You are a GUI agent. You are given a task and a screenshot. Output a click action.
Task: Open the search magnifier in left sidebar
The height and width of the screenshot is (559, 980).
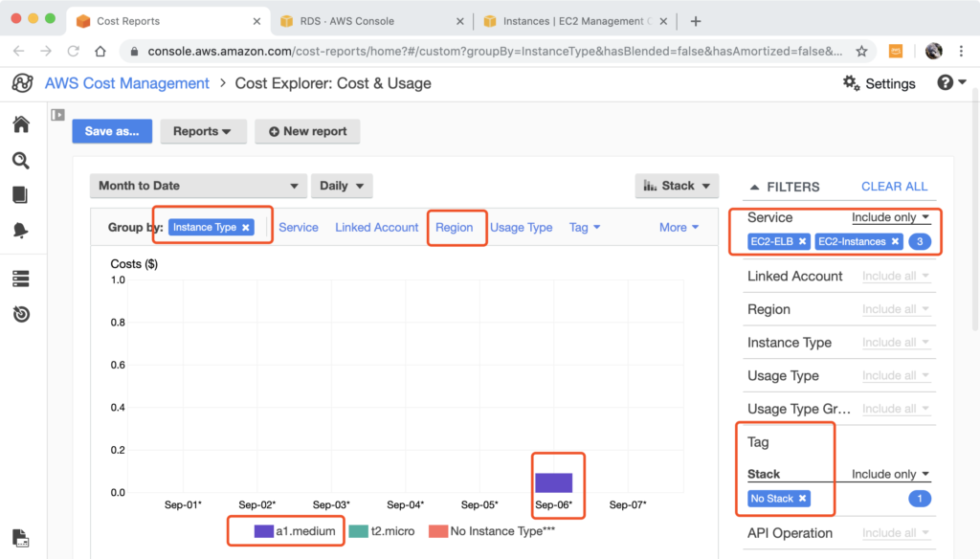click(21, 161)
